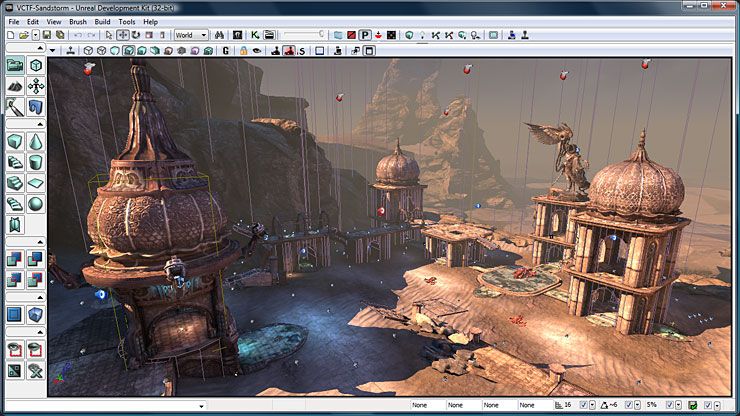Activate Camera mode in left toolbox
The height and width of the screenshot is (416, 740).
pyautogui.click(x=15, y=66)
